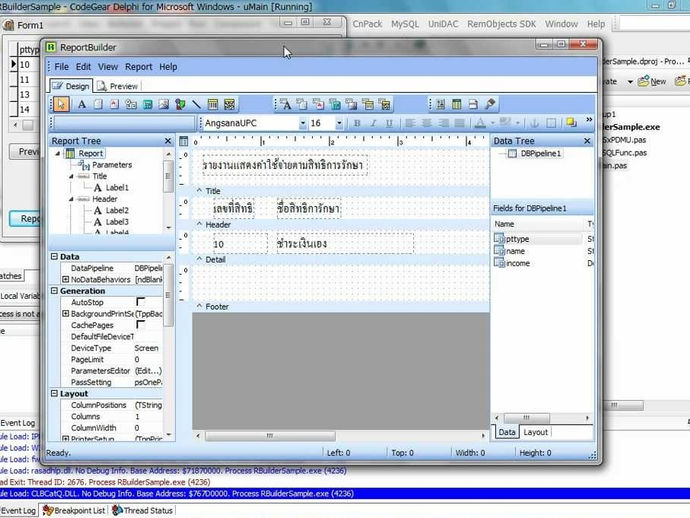Collapse the Data property category
Screen dimensions: 690x518
54,256
